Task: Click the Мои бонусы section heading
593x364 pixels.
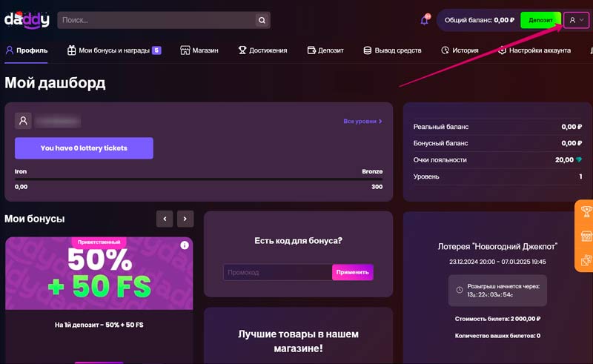Action: click(34, 219)
